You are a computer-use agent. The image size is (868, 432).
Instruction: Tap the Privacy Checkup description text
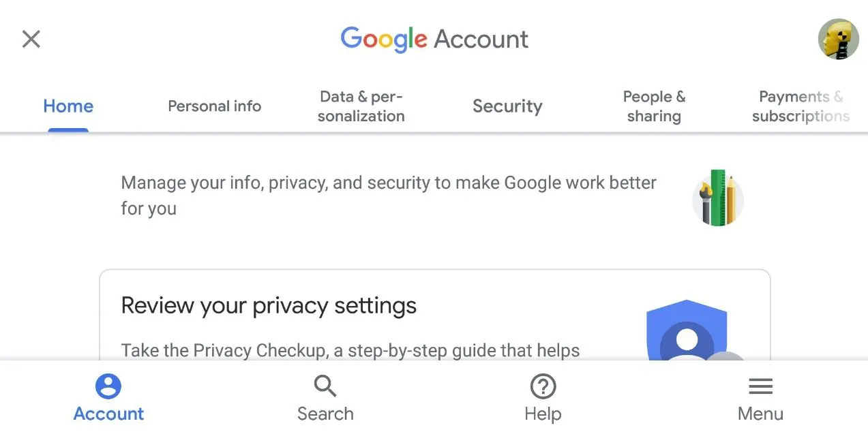coord(350,350)
